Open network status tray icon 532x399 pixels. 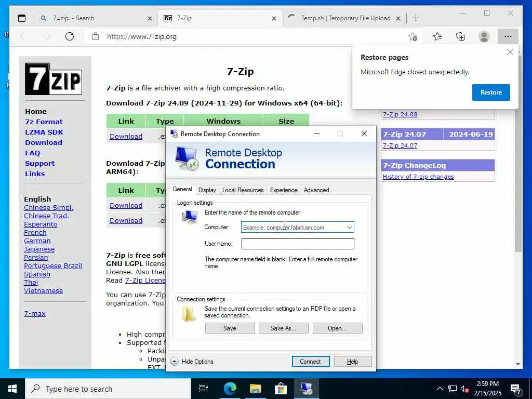453,389
